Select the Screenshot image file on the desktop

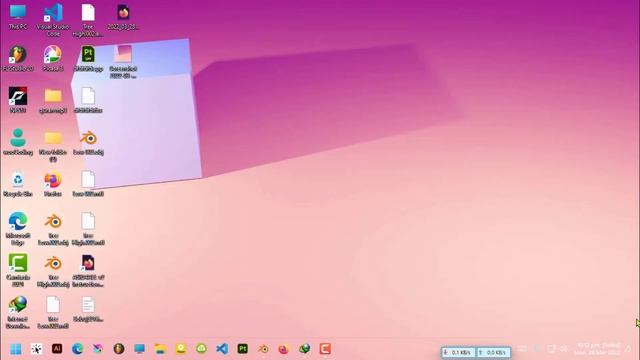tap(123, 62)
